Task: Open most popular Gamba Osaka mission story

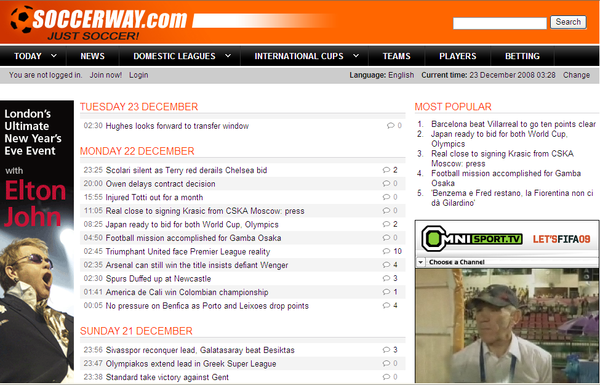Action: pyautogui.click(x=506, y=178)
